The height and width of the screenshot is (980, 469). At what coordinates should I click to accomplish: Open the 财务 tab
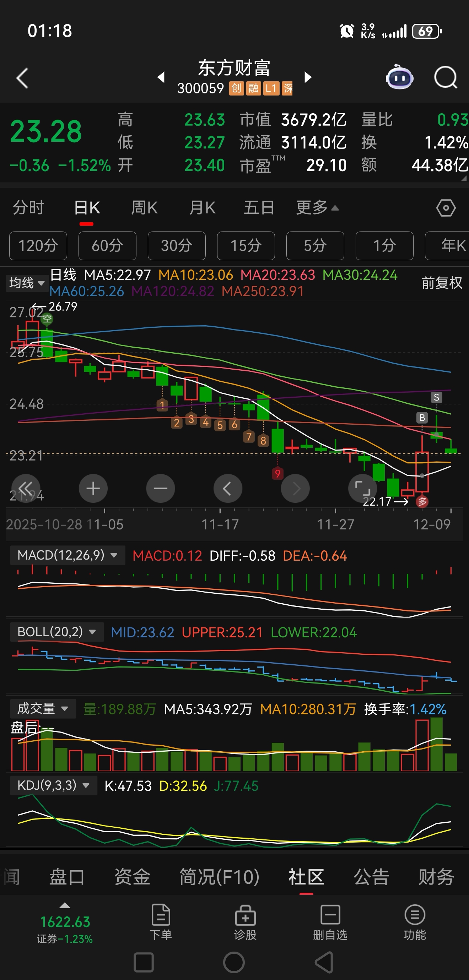436,877
